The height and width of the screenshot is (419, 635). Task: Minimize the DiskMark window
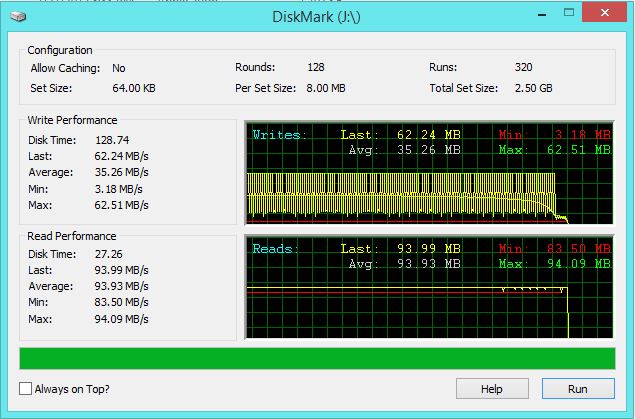pyautogui.click(x=542, y=15)
